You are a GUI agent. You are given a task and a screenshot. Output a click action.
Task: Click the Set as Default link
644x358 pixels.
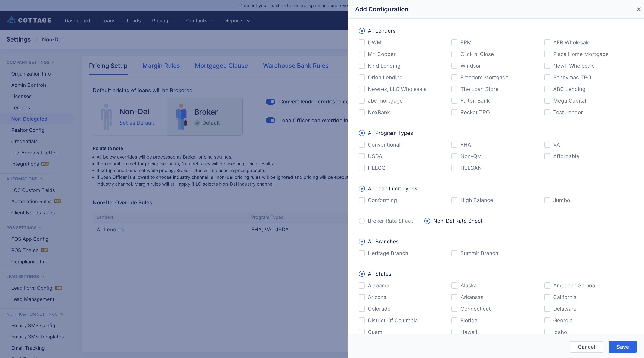pyautogui.click(x=137, y=123)
